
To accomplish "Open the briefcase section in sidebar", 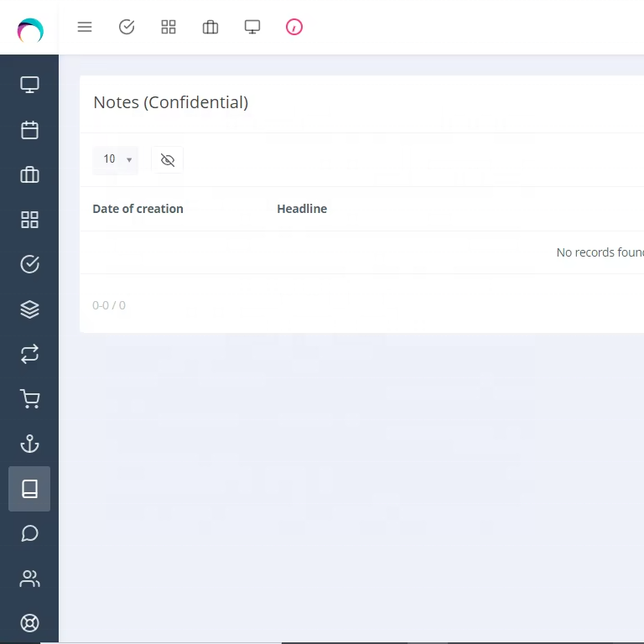I will point(29,174).
